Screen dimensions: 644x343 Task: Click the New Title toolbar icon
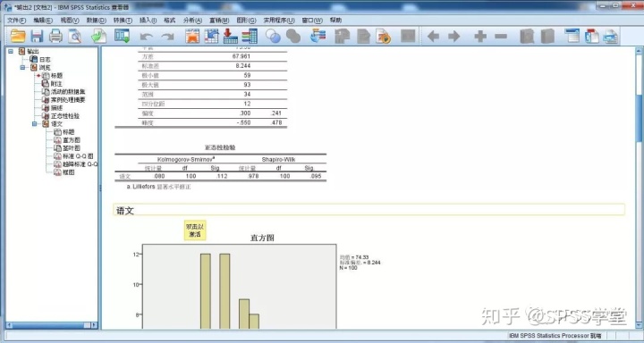[x=591, y=37]
